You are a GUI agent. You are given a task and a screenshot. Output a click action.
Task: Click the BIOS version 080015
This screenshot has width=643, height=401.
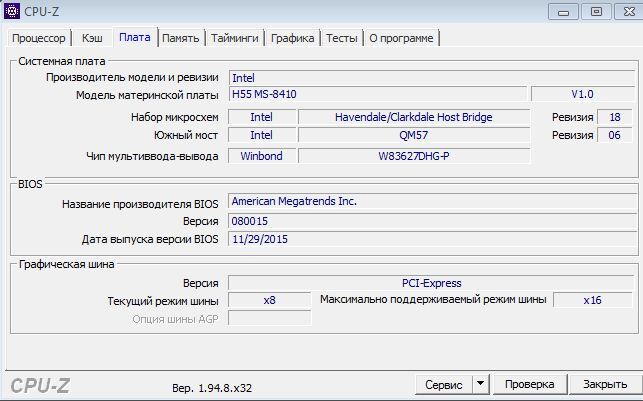[431, 221]
